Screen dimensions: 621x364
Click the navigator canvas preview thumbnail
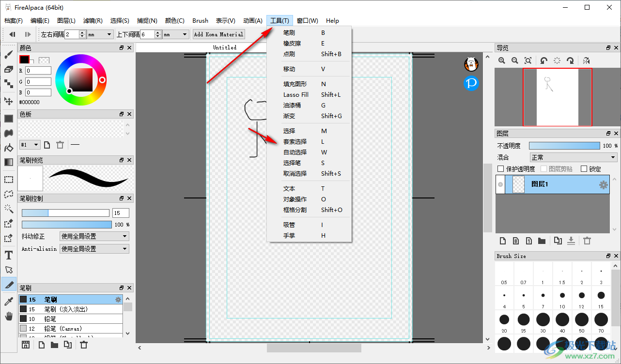point(557,97)
